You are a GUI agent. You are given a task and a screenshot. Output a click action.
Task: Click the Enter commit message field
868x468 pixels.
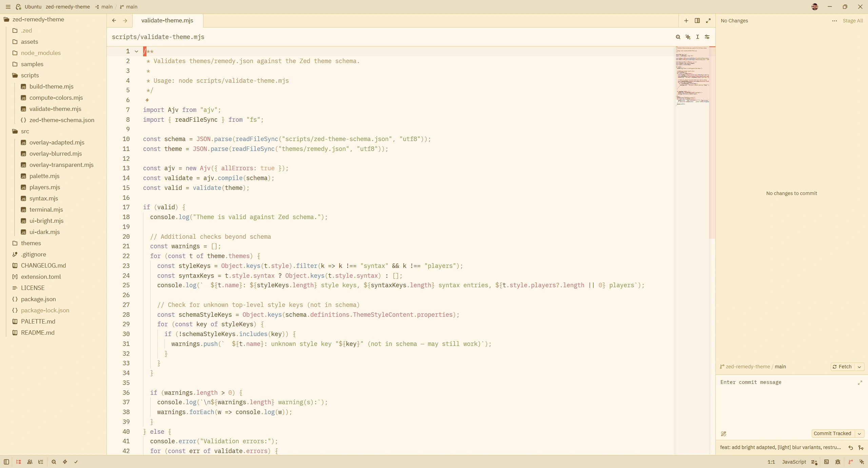[791, 402]
